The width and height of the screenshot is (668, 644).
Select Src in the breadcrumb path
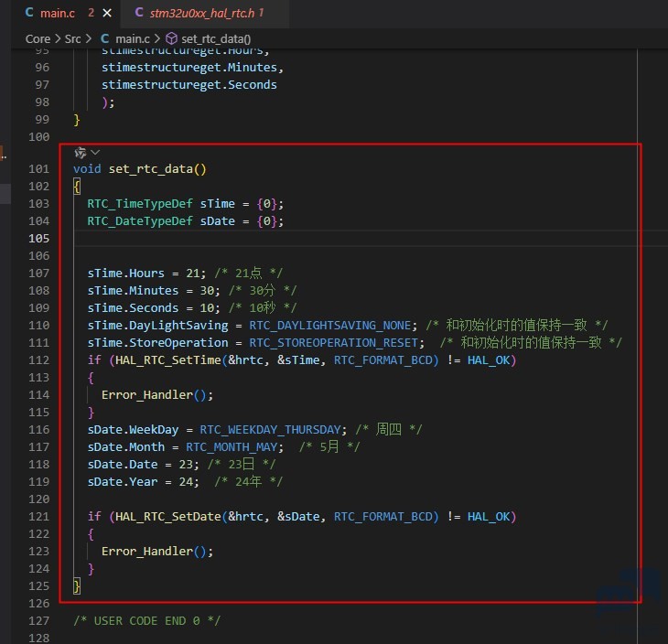(73, 38)
